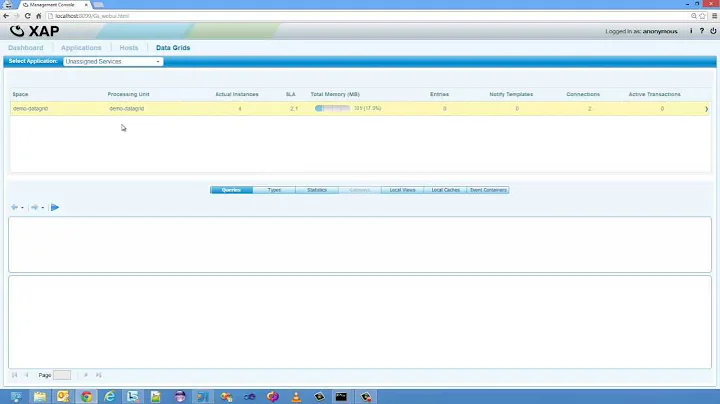This screenshot has width=720, height=404.
Task: Sort by Total Memory (MB) column header
Action: [335, 94]
